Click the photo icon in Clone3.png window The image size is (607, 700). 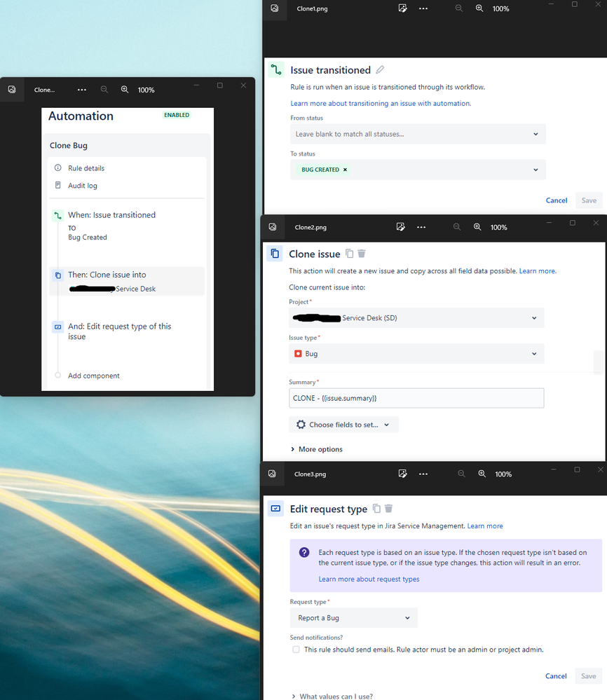click(x=272, y=474)
